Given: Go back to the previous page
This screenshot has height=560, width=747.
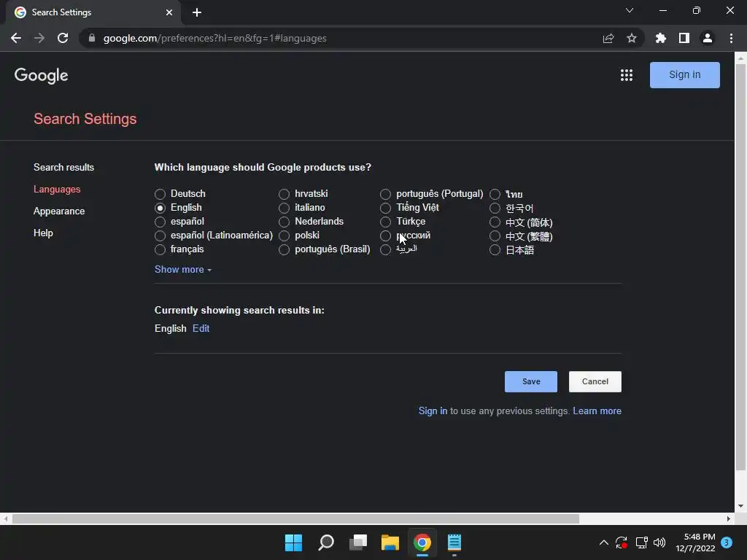Looking at the screenshot, I should (16, 38).
